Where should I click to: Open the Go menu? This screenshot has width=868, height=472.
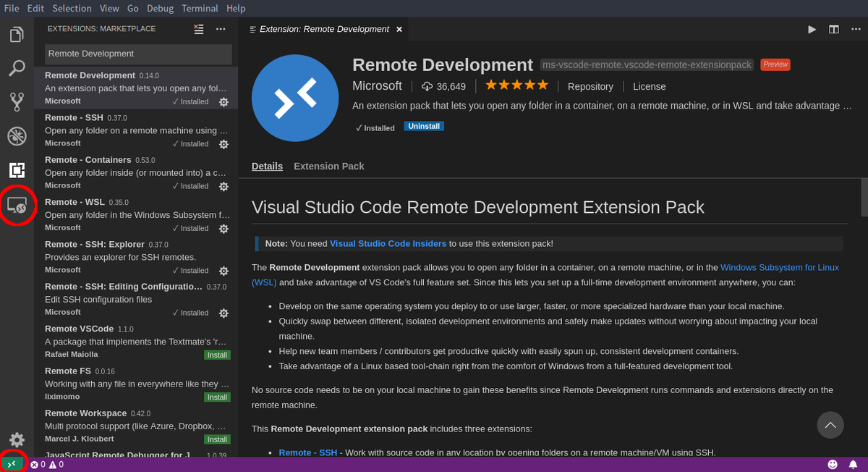coord(133,8)
